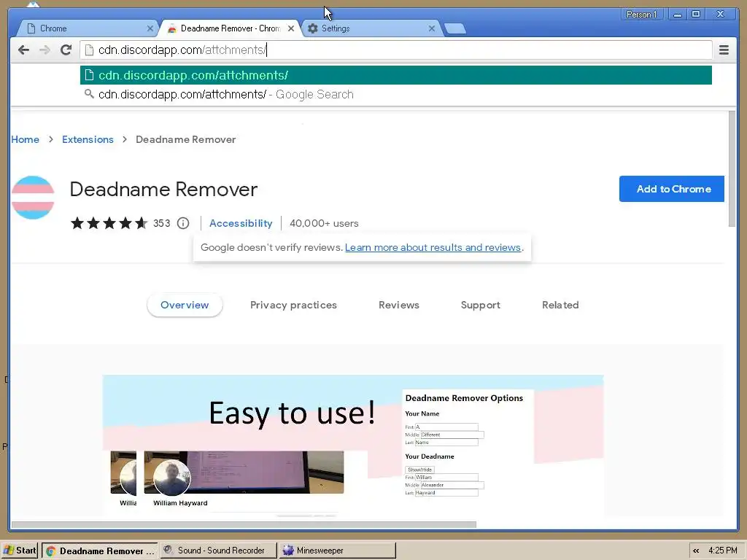
Task: Click the Windows Start flag icon
Action: click(x=8, y=550)
